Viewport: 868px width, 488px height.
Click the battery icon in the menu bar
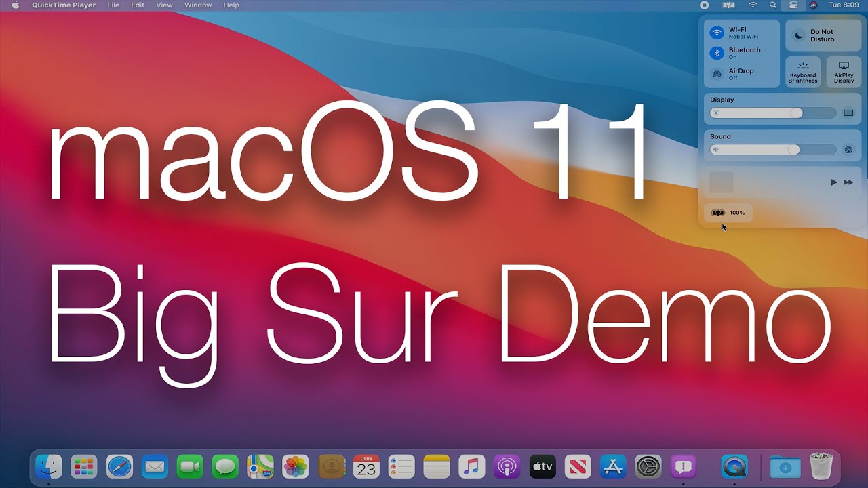pos(729,5)
